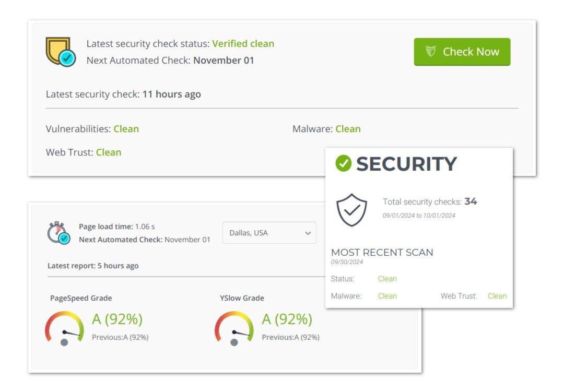
Task: Click the YSlow A (92%) grade
Action: 287,319
